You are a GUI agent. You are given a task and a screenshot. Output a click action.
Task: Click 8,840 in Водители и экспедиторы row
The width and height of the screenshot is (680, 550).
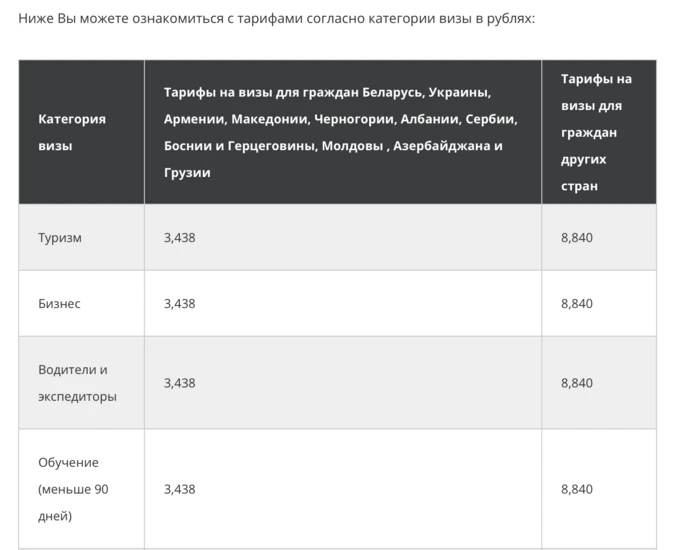point(577,383)
